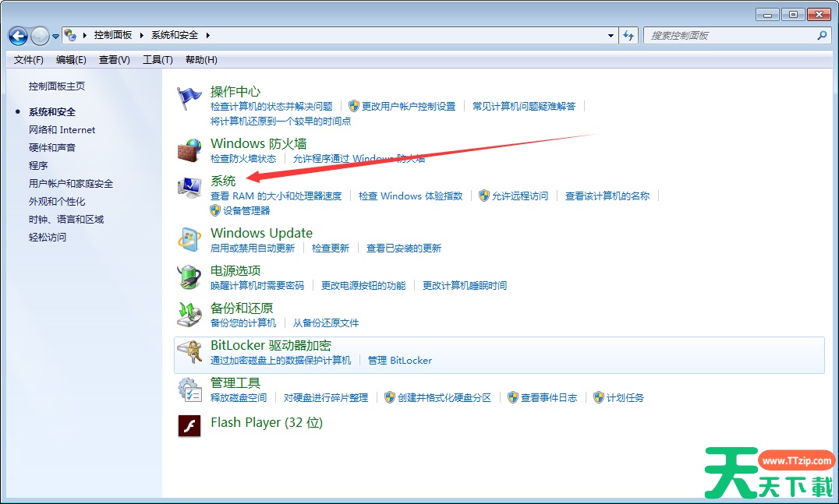Expand the arrow after 控制面板 in the breadcrumb

(x=140, y=35)
